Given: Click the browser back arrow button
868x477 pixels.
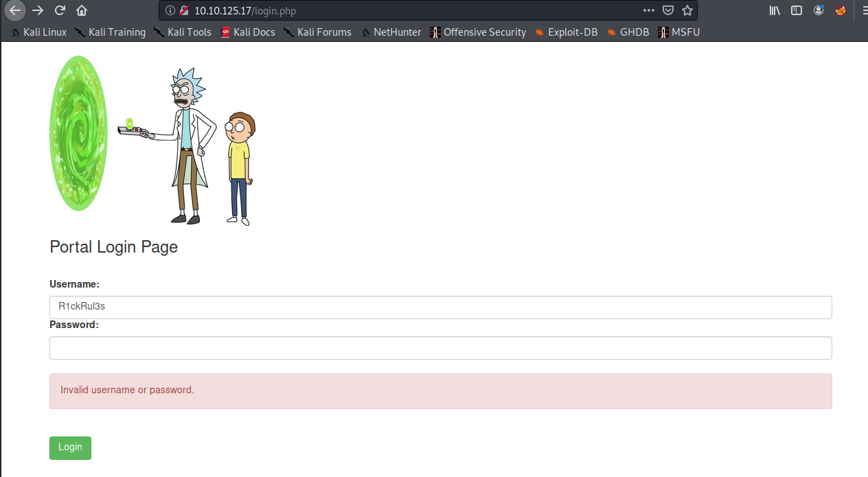Looking at the screenshot, I should pos(15,10).
